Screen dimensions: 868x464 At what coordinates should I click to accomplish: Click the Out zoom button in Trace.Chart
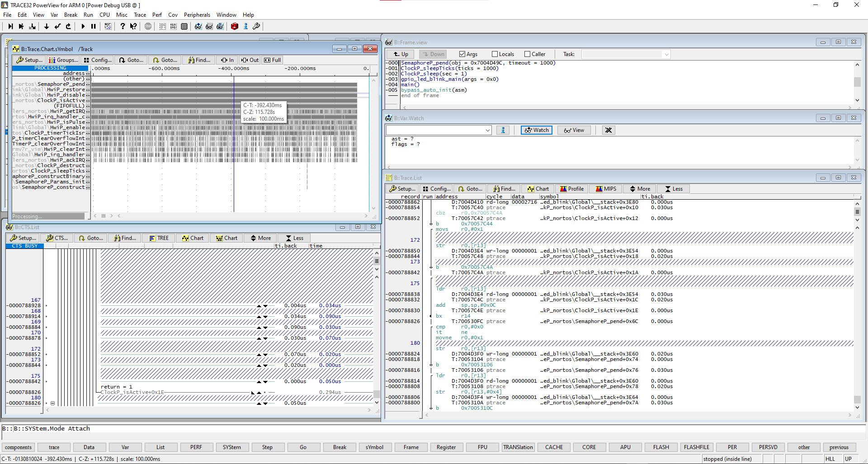(250, 60)
